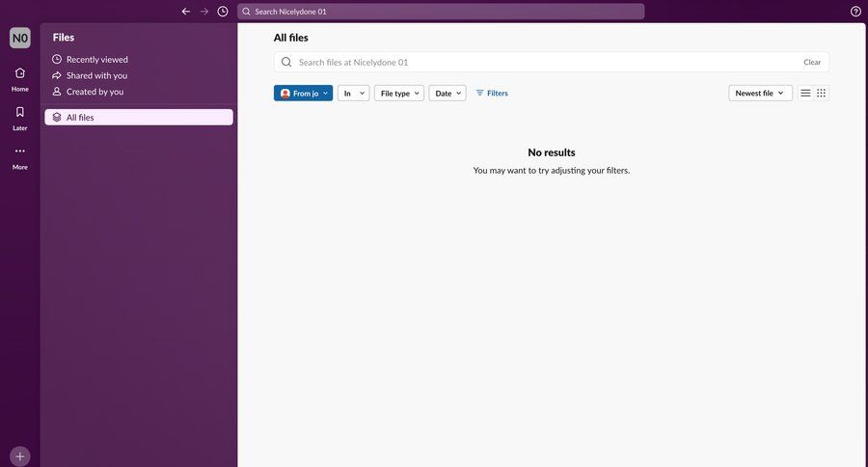Open the history clock icon

pyautogui.click(x=223, y=11)
